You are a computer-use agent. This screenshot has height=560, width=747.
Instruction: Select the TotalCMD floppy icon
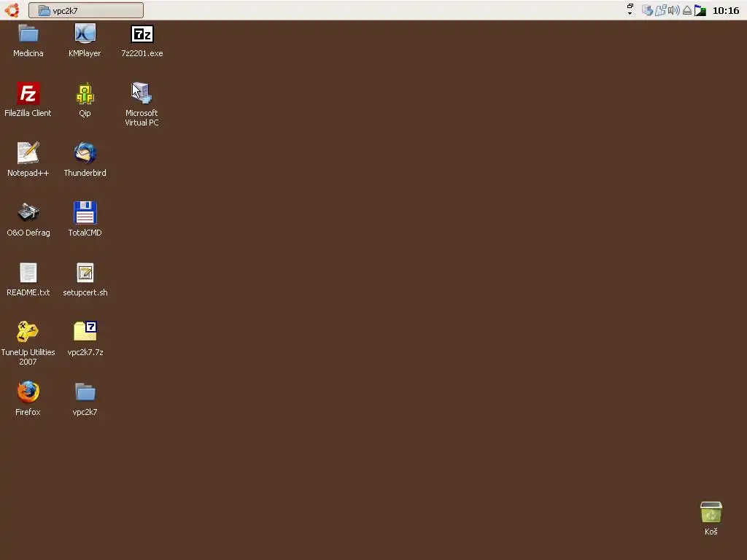85,213
